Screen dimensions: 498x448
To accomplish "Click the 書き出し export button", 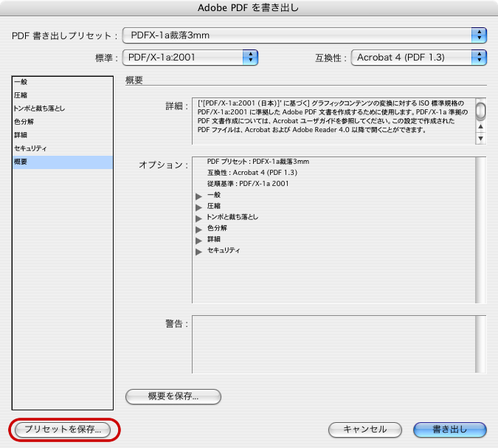I will click(x=450, y=430).
